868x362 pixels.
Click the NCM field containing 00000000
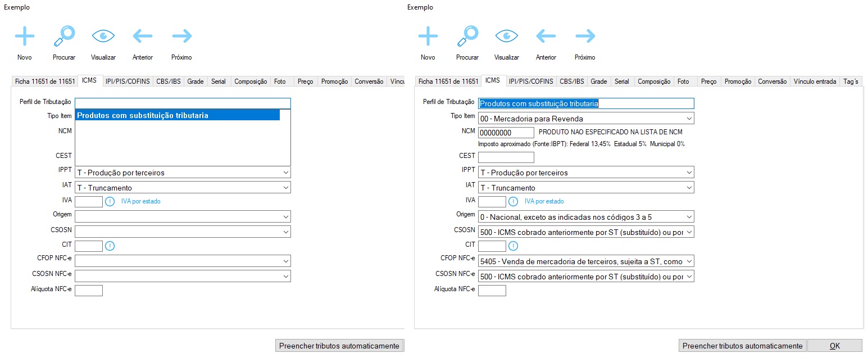(506, 133)
